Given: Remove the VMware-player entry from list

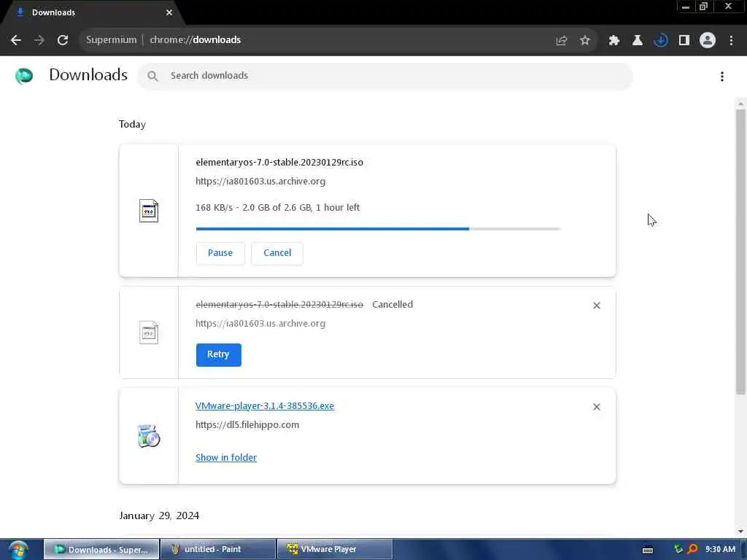Looking at the screenshot, I should pyautogui.click(x=597, y=407).
